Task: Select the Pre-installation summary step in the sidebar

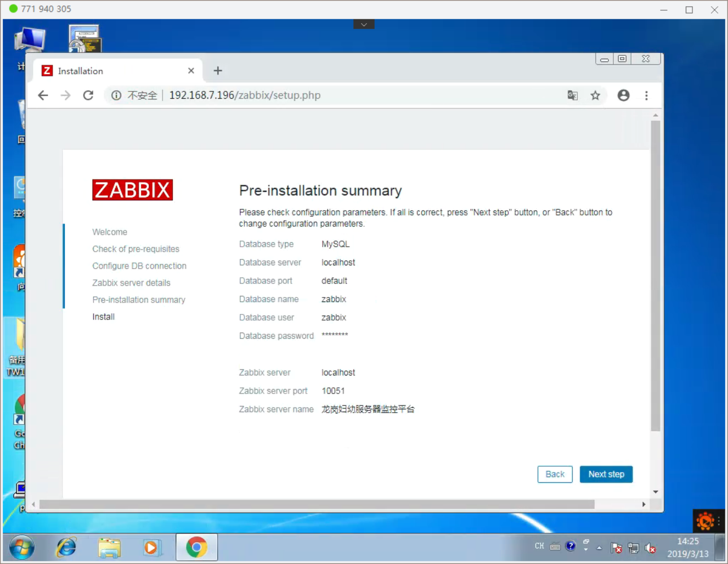Action: point(139,300)
